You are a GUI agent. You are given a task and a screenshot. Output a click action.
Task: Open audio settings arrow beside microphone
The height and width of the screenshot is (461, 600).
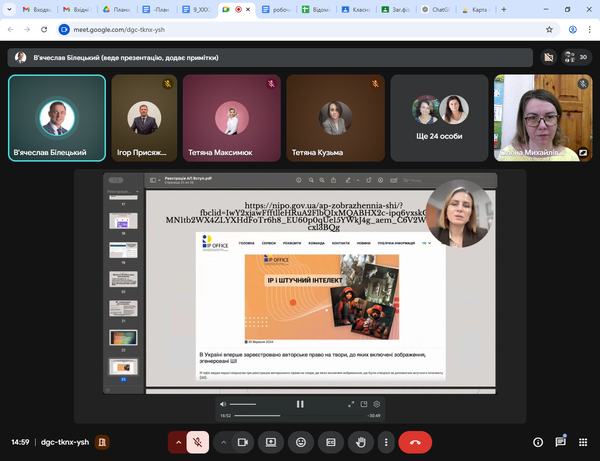pos(179,441)
